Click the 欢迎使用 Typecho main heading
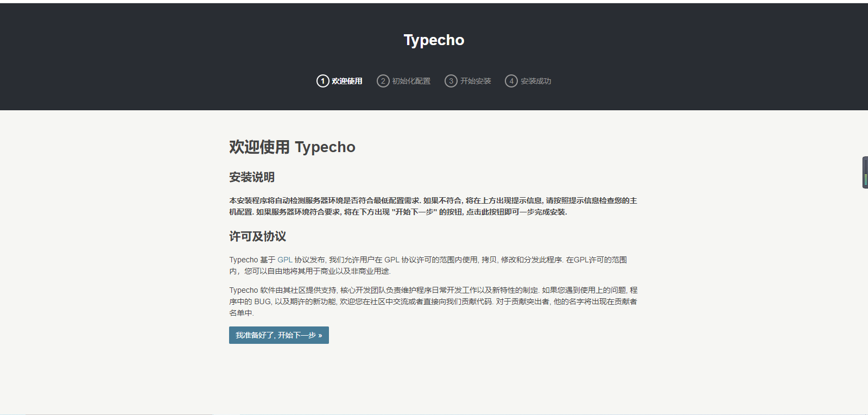Image resolution: width=868 pixels, height=415 pixels. coord(292,147)
